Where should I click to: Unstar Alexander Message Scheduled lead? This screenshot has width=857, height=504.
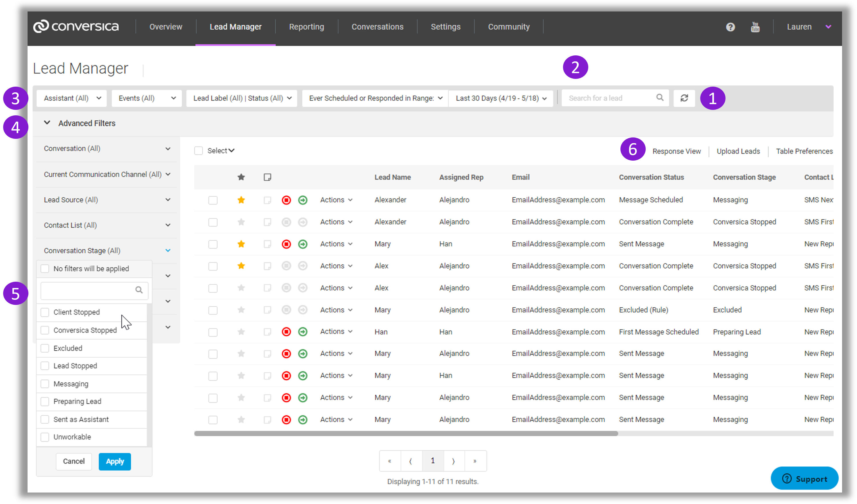click(x=241, y=200)
